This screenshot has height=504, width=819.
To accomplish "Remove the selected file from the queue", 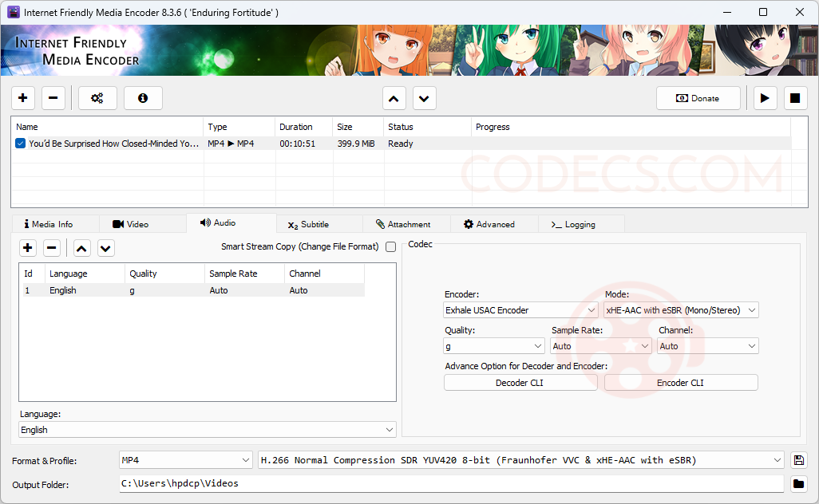I will click(x=53, y=98).
